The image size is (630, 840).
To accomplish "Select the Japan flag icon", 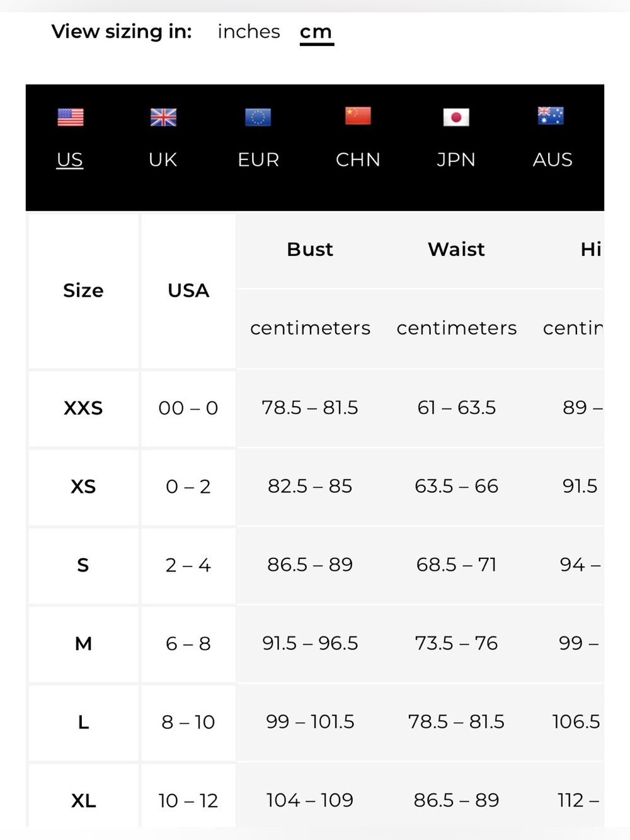I will [x=455, y=117].
